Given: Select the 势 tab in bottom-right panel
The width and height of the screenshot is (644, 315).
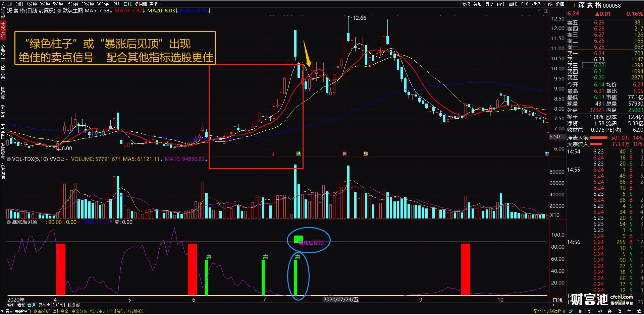Looking at the screenshot, I should click(x=600, y=312).
